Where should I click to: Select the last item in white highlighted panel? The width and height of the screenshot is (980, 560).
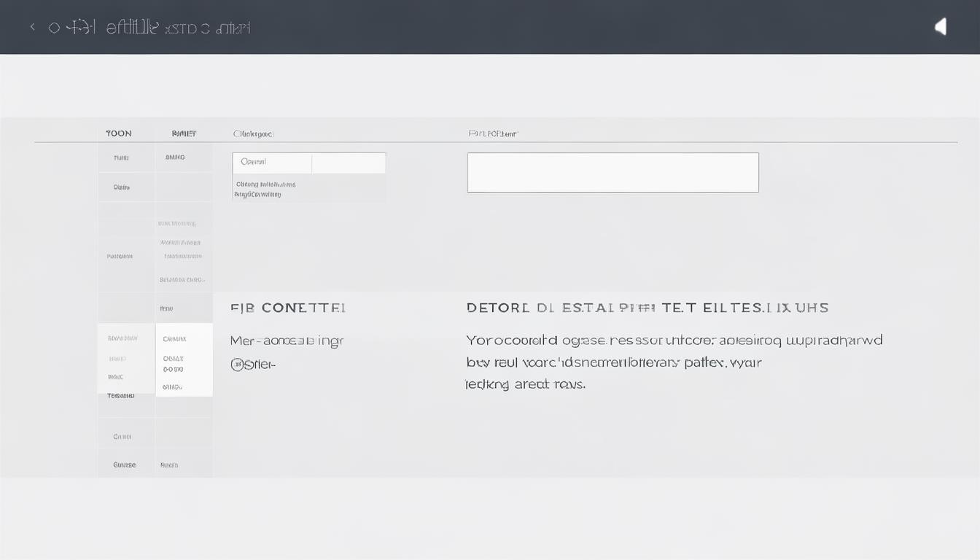click(x=172, y=387)
